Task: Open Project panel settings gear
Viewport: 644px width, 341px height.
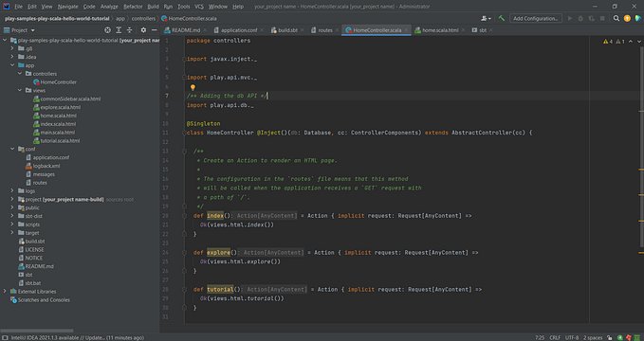Action: tap(143, 30)
